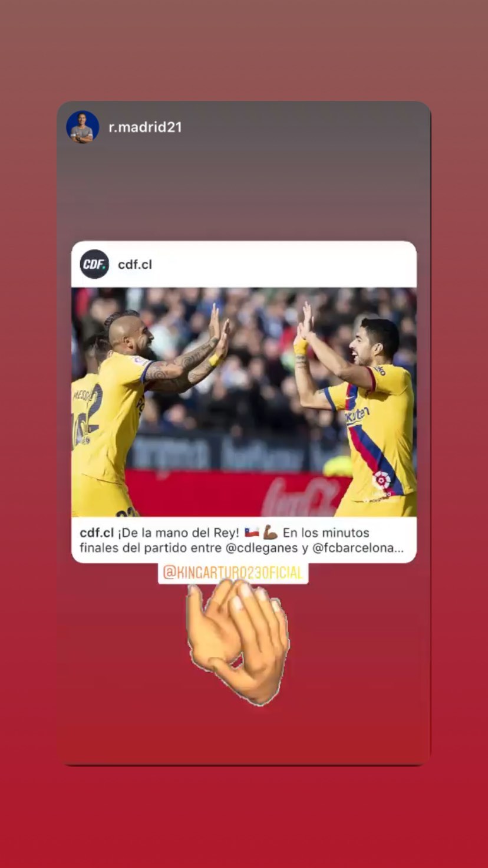The width and height of the screenshot is (488, 868).
Task: Click the bold cdf.cl in the caption
Action: click(x=97, y=533)
